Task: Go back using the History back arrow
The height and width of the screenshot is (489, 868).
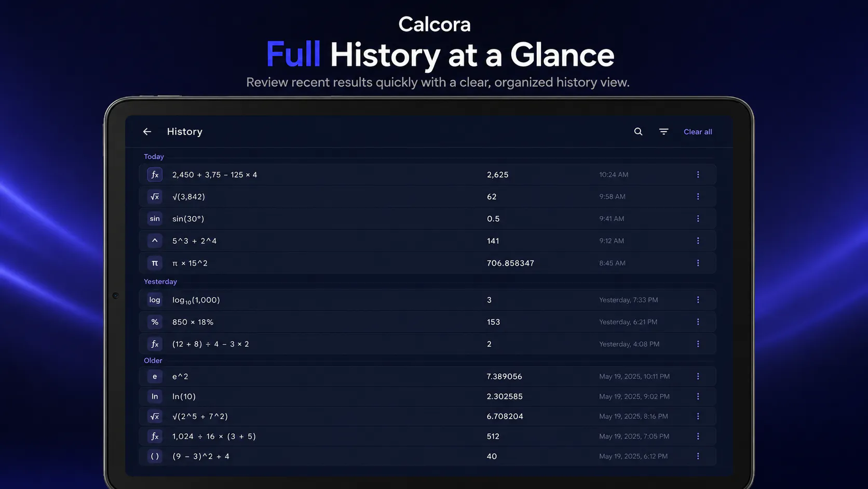Action: click(x=147, y=131)
